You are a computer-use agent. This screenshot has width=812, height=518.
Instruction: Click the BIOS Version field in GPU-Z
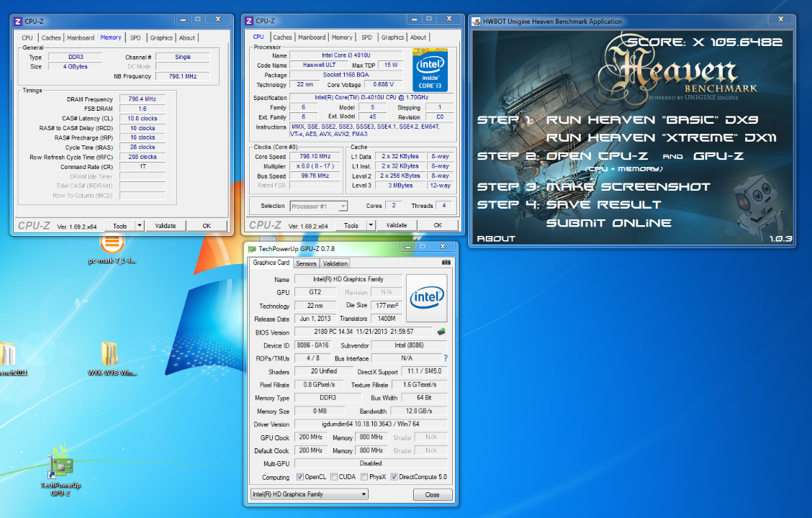(364, 332)
